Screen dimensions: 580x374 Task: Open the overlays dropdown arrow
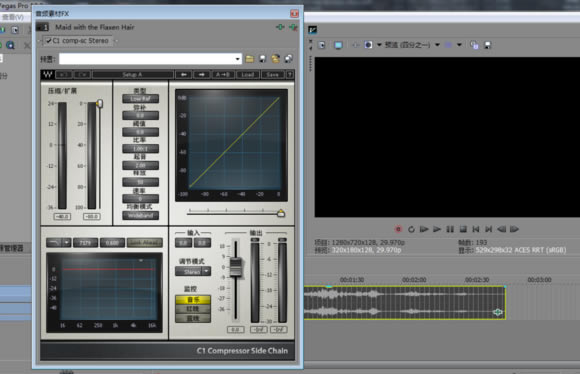(x=459, y=45)
